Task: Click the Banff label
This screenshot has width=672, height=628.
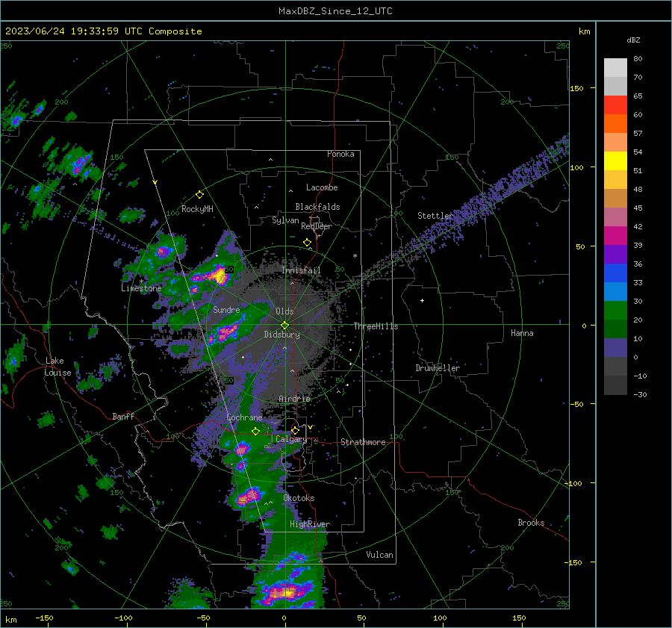Action: point(123,416)
